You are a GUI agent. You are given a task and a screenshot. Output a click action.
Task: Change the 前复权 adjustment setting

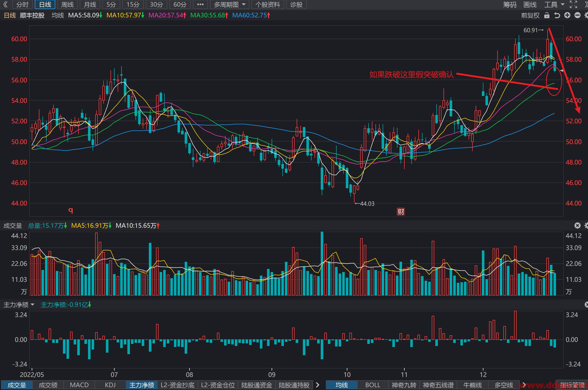coord(530,15)
